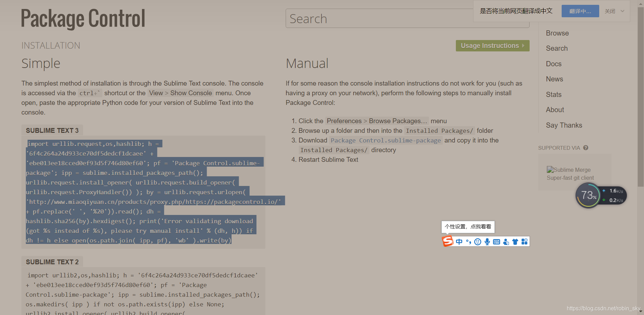Click the 73% network speed circle widget
The image size is (644, 315).
click(588, 195)
